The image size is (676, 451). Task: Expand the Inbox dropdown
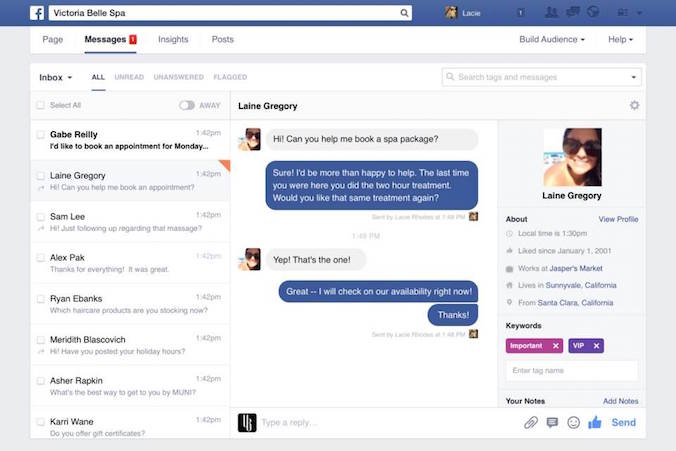point(56,78)
